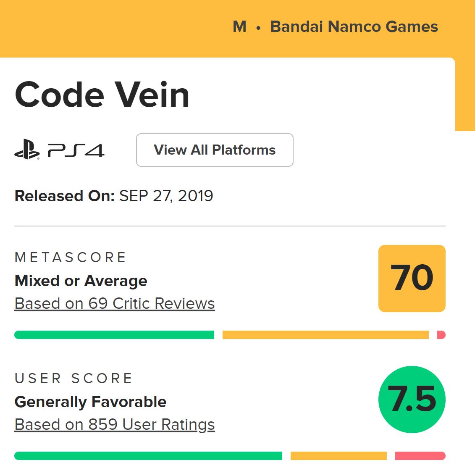Click the PlayStation logo icon
The width and height of the screenshot is (475, 476).
click(x=27, y=150)
